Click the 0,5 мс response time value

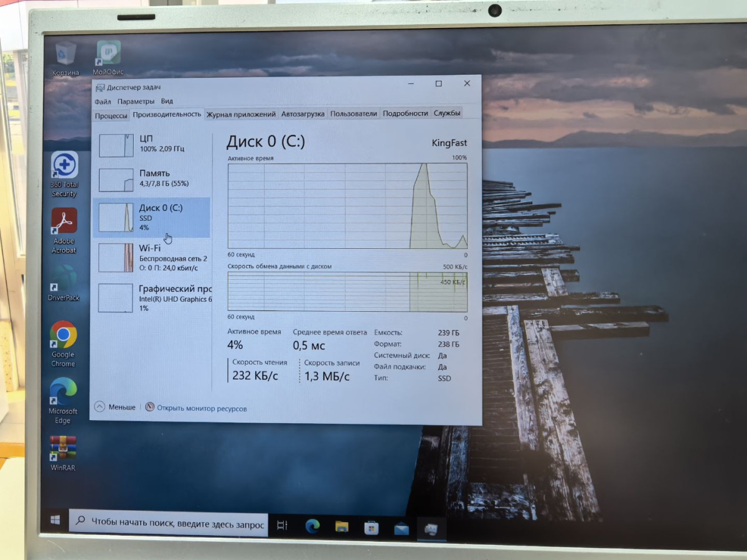(309, 345)
